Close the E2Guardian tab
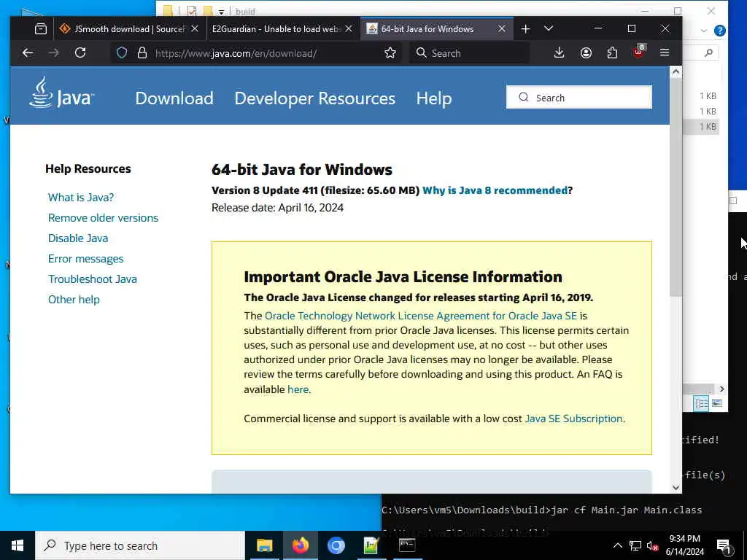Screen dimensions: 747x560 (x=349, y=29)
